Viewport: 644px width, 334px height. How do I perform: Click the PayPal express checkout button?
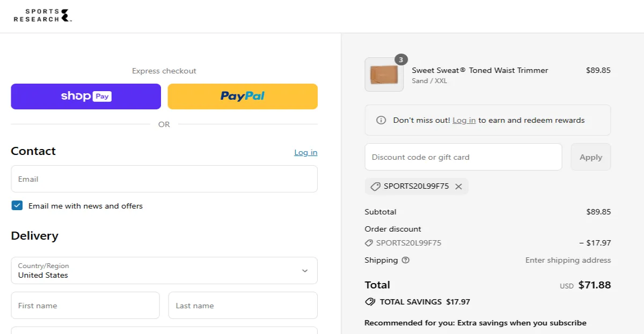(x=242, y=96)
